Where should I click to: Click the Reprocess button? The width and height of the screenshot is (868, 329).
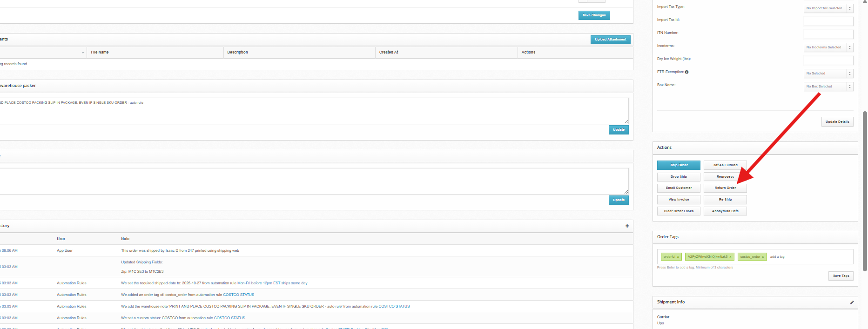click(725, 177)
